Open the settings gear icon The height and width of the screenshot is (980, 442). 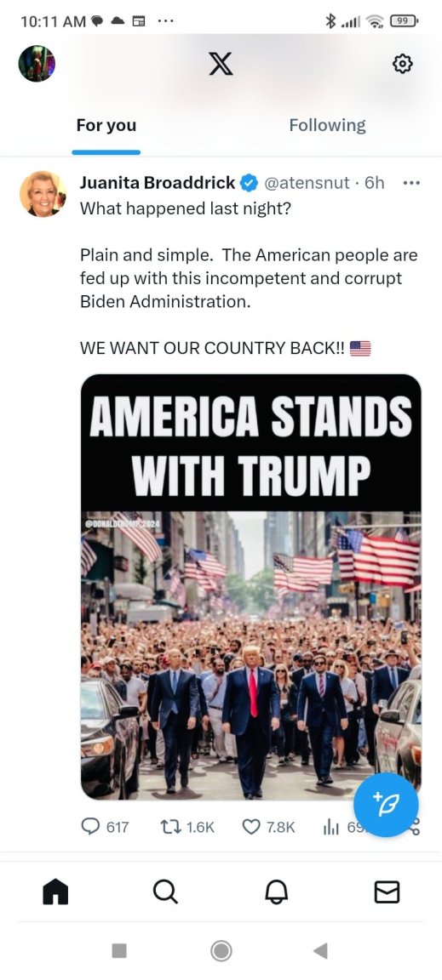coord(402,64)
